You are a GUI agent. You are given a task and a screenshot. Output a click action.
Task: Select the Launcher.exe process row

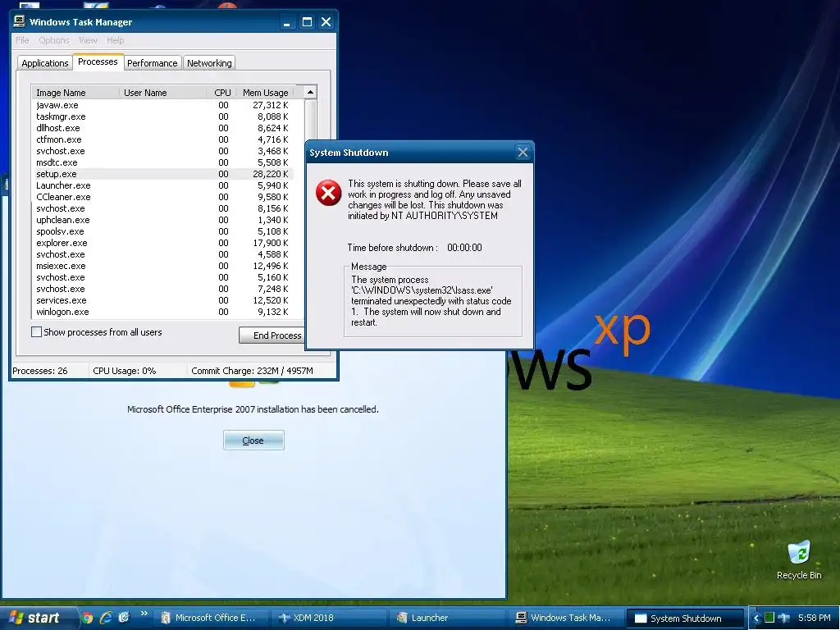click(x=162, y=185)
